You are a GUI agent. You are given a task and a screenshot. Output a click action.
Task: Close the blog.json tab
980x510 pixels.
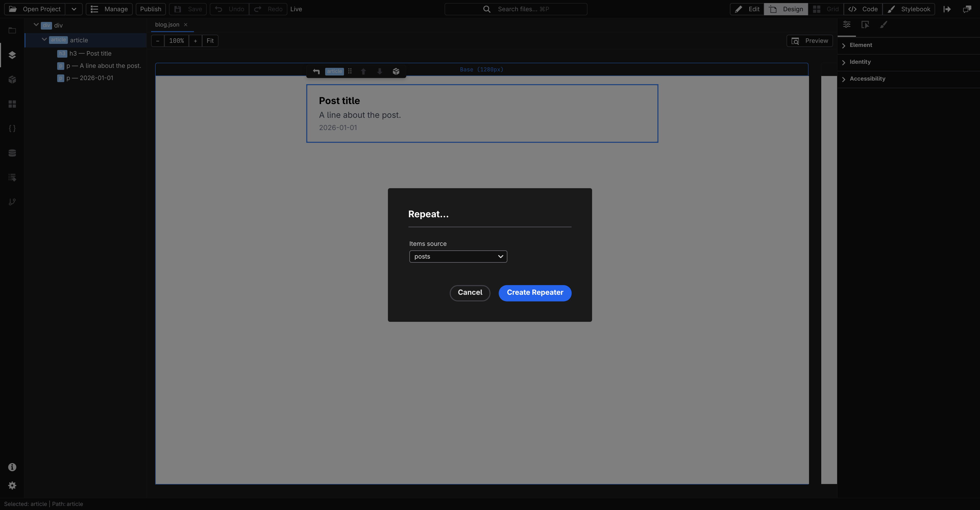pos(186,25)
